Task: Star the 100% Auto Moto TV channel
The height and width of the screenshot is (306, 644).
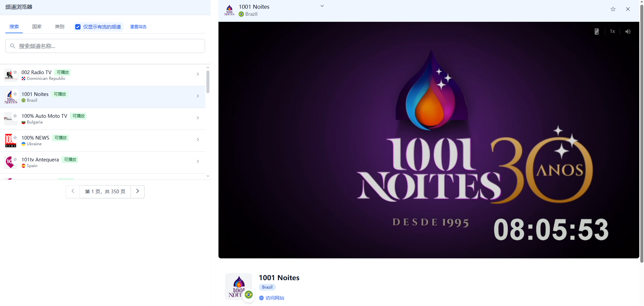Action: tap(15, 116)
